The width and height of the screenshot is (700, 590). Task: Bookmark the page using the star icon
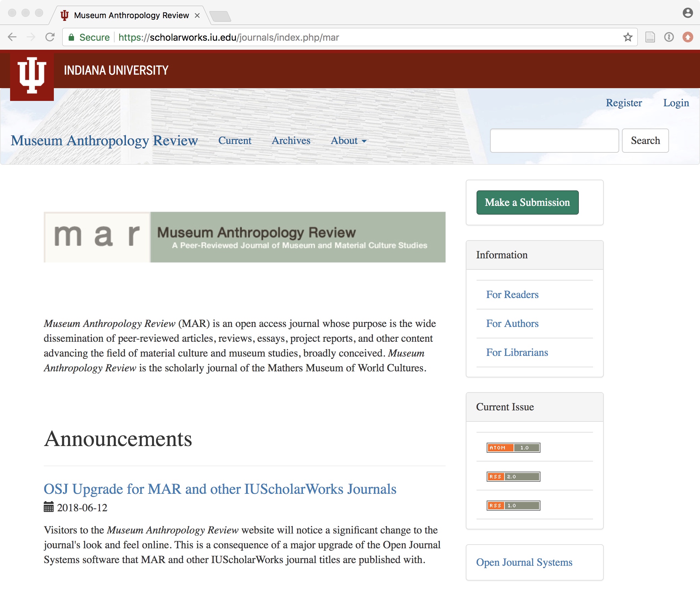pyautogui.click(x=627, y=37)
